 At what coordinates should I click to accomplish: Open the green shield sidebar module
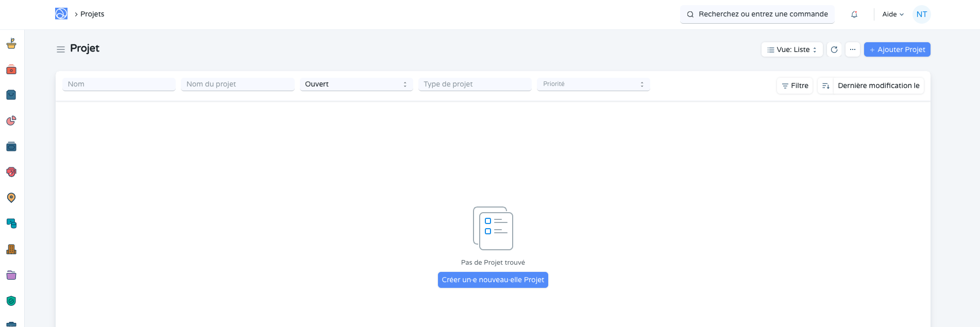11,301
